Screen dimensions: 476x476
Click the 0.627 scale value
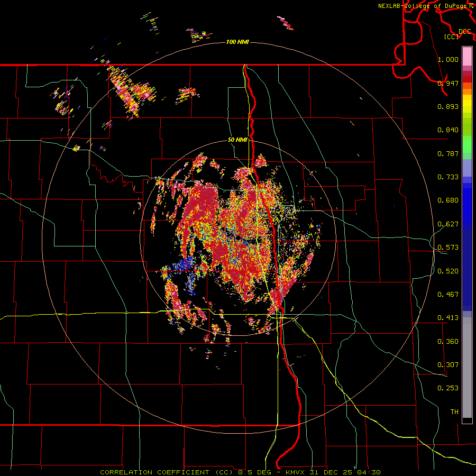pos(448,224)
